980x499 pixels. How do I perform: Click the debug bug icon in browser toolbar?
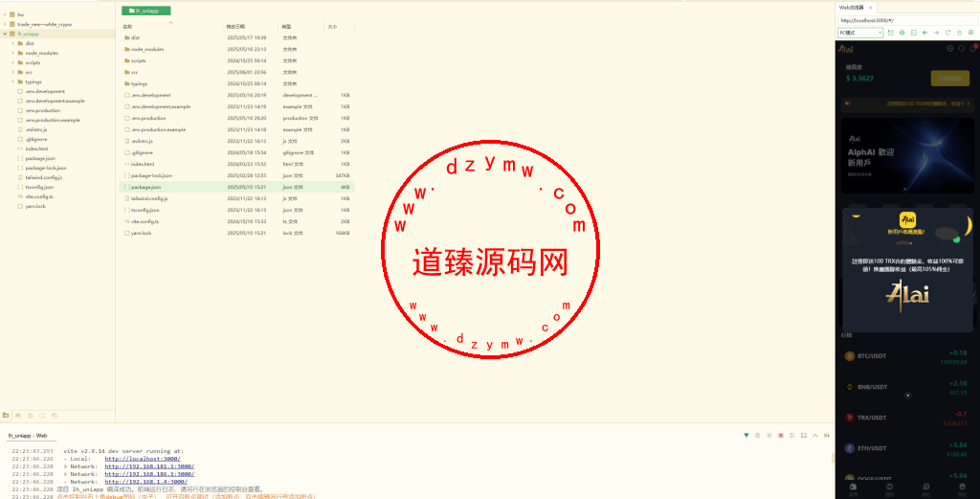click(902, 33)
